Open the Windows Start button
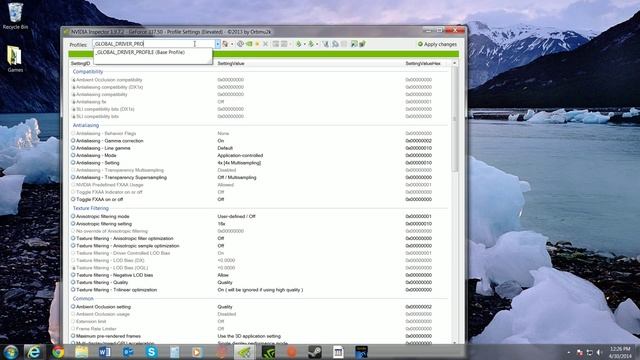 [x=11, y=352]
